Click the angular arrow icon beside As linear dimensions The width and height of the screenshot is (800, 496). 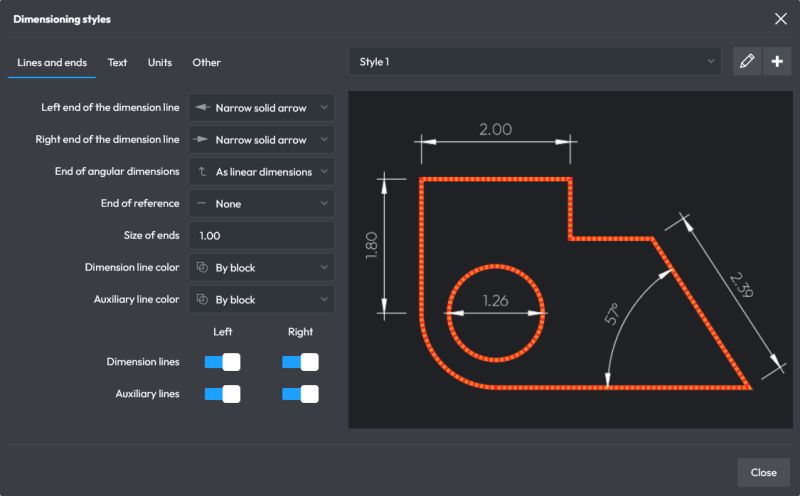[x=203, y=171]
